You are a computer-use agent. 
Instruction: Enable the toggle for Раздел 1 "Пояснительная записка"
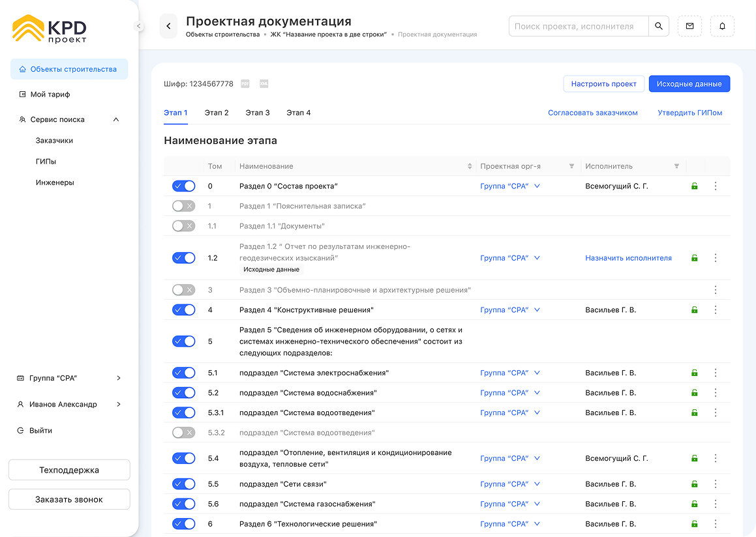pyautogui.click(x=183, y=206)
